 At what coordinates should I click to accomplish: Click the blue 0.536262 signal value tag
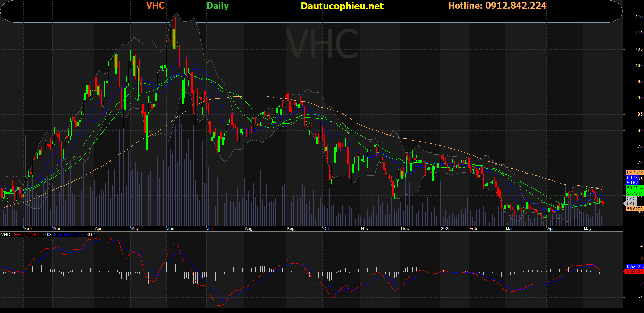635,267
